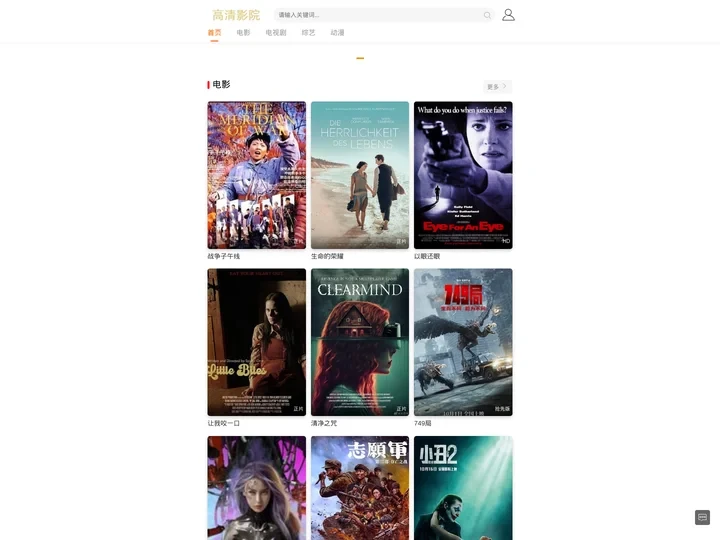Open the chat feedback icon at bottom right
The width and height of the screenshot is (720, 540).
(x=702, y=517)
